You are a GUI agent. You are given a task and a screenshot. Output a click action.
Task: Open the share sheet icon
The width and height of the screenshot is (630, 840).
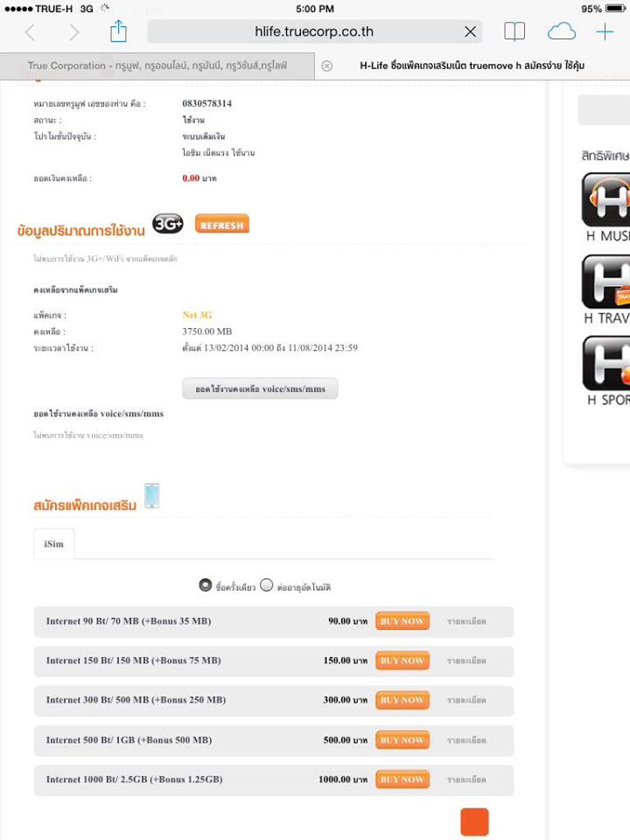click(118, 31)
